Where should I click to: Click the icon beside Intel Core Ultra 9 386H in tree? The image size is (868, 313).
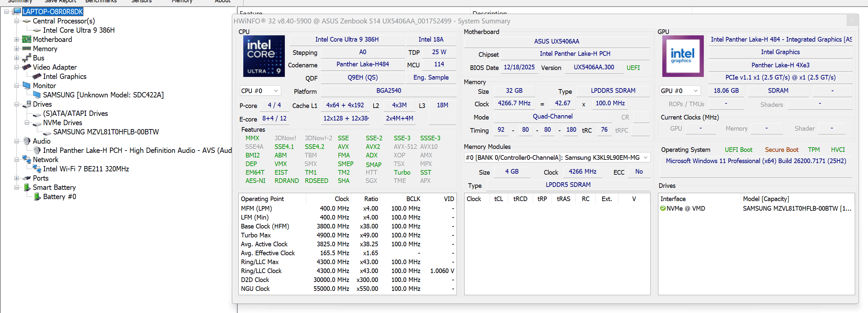point(37,30)
